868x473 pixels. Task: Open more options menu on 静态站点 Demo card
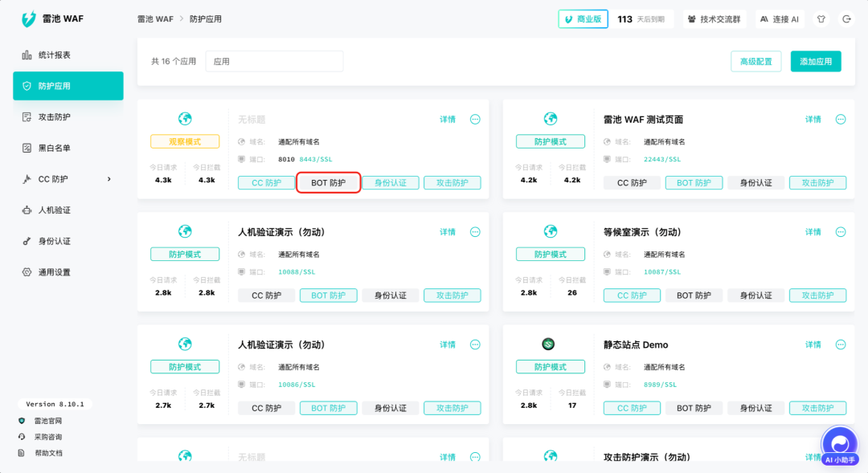[x=841, y=345]
